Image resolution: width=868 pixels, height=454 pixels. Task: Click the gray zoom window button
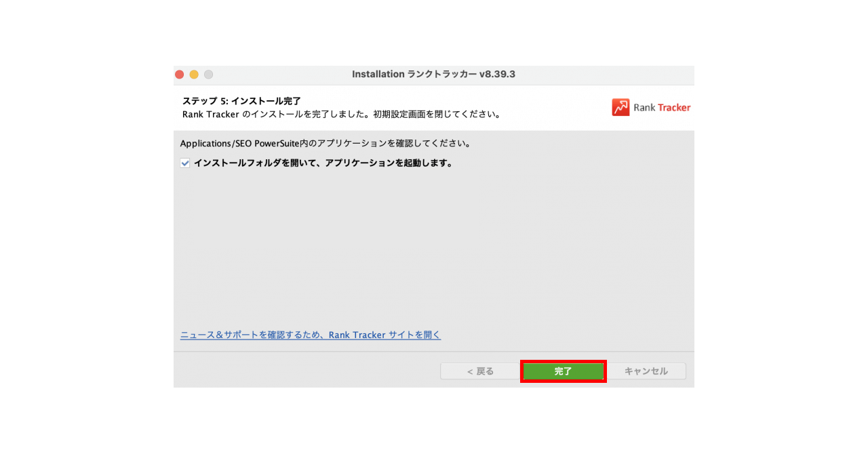click(x=209, y=75)
